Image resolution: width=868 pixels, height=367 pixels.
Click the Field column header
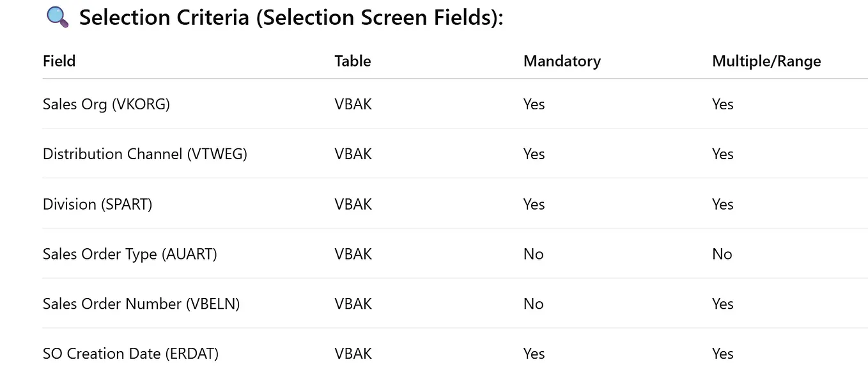coord(59,61)
